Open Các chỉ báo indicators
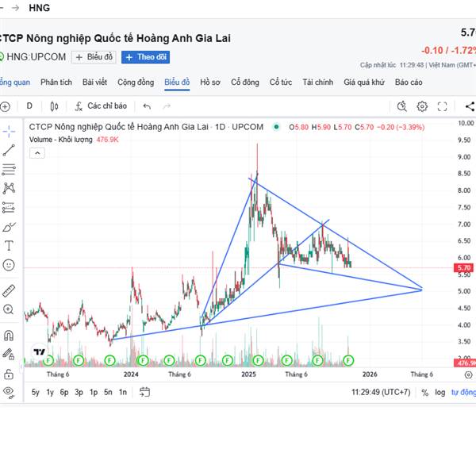Image resolution: width=476 pixels, height=476 pixels. point(101,106)
